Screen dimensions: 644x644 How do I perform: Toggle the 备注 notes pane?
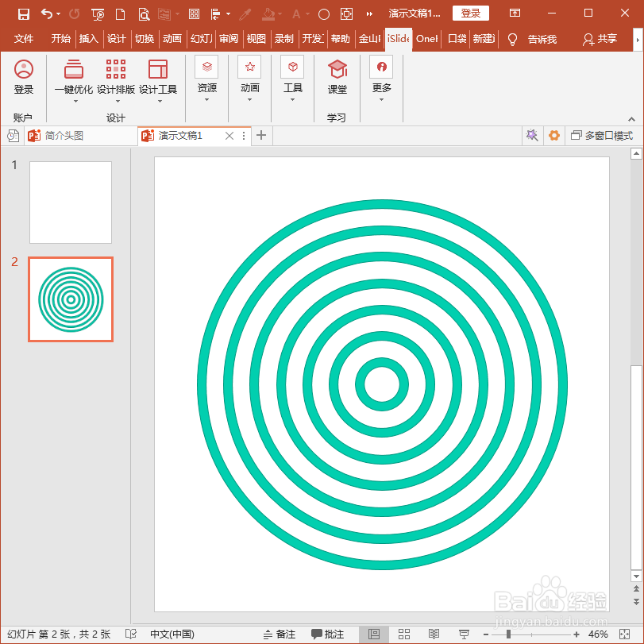tap(280, 634)
